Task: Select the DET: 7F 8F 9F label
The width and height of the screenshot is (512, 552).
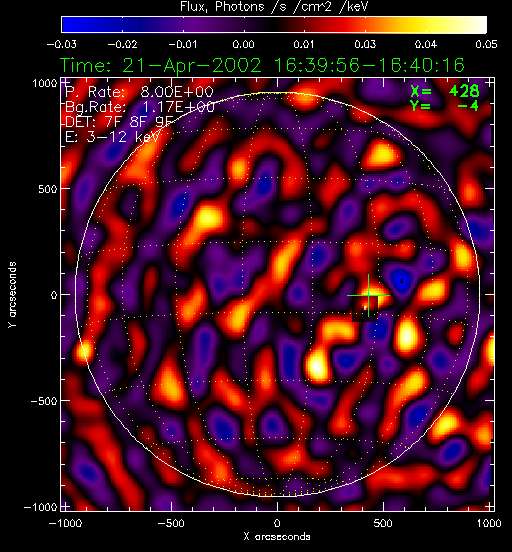Action: click(x=120, y=121)
